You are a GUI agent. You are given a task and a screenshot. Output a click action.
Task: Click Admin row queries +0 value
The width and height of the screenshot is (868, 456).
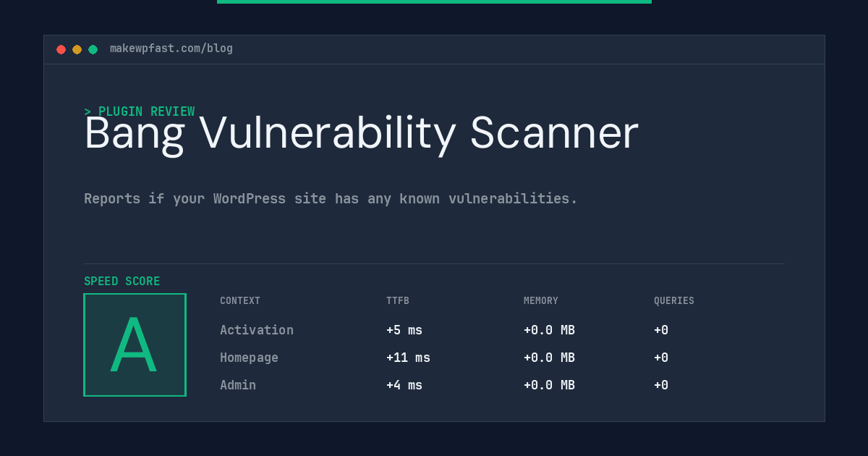(x=661, y=385)
